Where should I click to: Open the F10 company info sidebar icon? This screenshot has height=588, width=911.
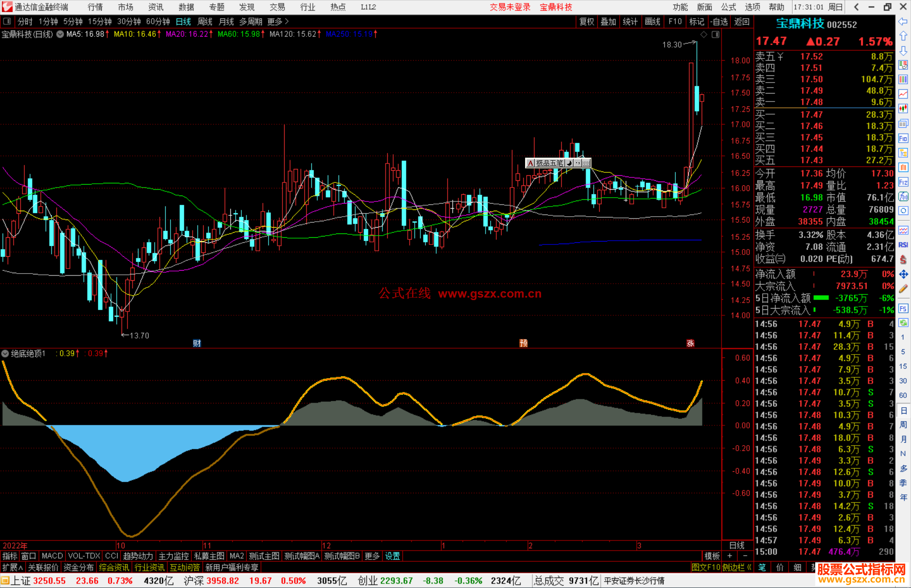click(903, 138)
